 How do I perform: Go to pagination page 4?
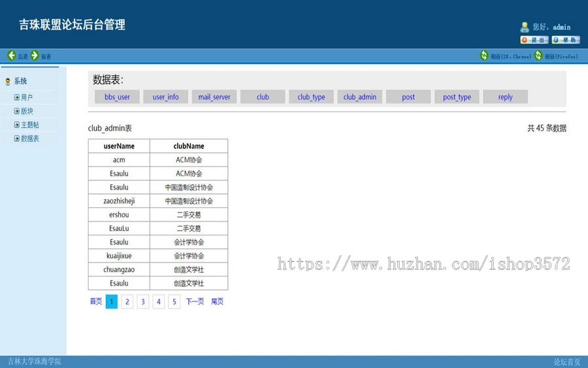click(x=159, y=301)
